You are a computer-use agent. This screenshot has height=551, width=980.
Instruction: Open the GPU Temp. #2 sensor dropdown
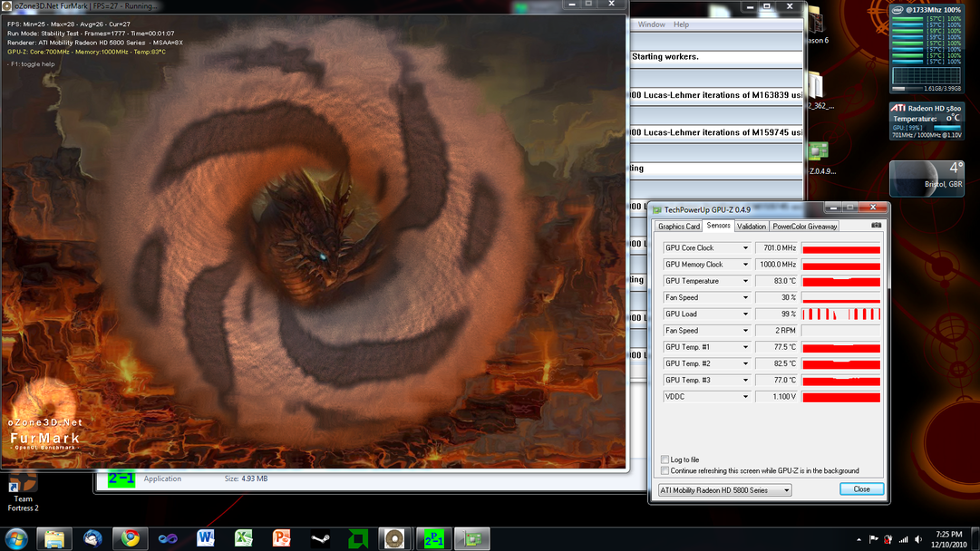(745, 363)
